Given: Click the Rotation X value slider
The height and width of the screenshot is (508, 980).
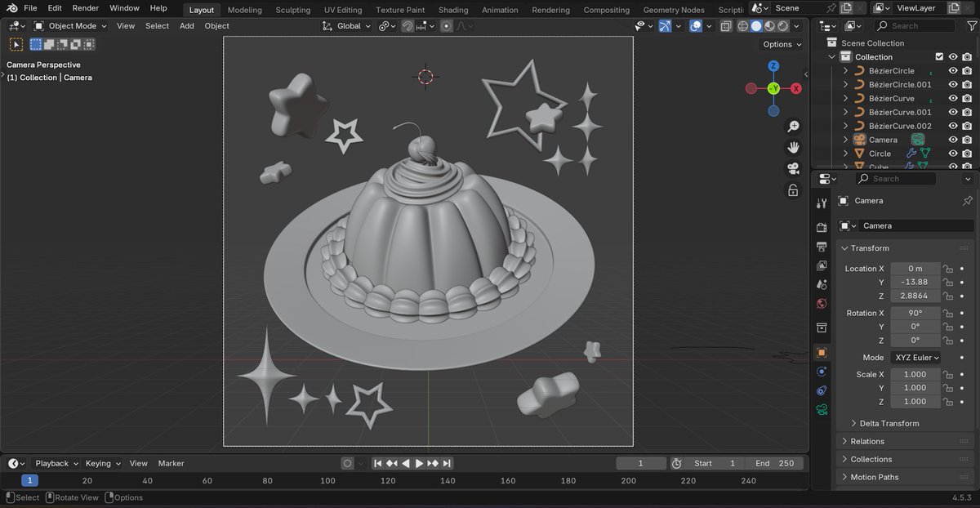Looking at the screenshot, I should (x=915, y=313).
